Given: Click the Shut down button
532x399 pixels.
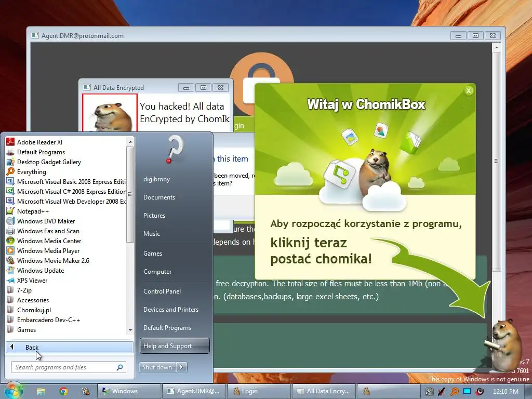Looking at the screenshot, I should point(158,367).
